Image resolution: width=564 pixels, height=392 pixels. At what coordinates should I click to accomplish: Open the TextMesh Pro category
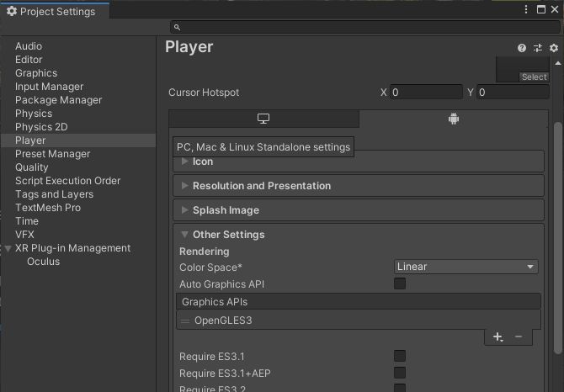click(48, 208)
